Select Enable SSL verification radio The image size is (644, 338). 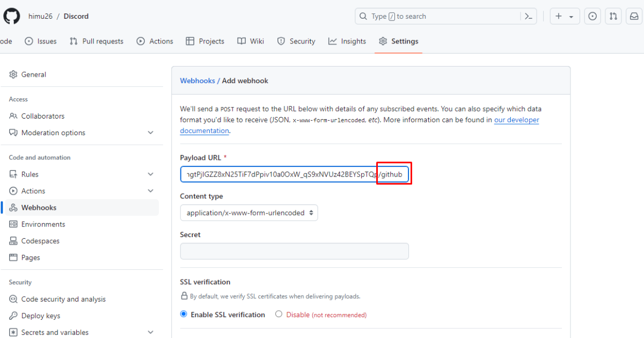pos(184,314)
